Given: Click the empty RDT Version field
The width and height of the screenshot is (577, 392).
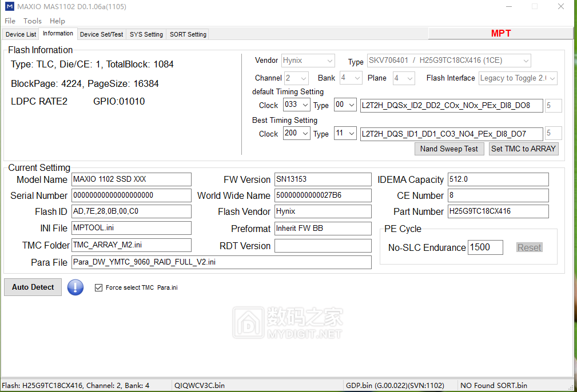Looking at the screenshot, I should point(323,246).
